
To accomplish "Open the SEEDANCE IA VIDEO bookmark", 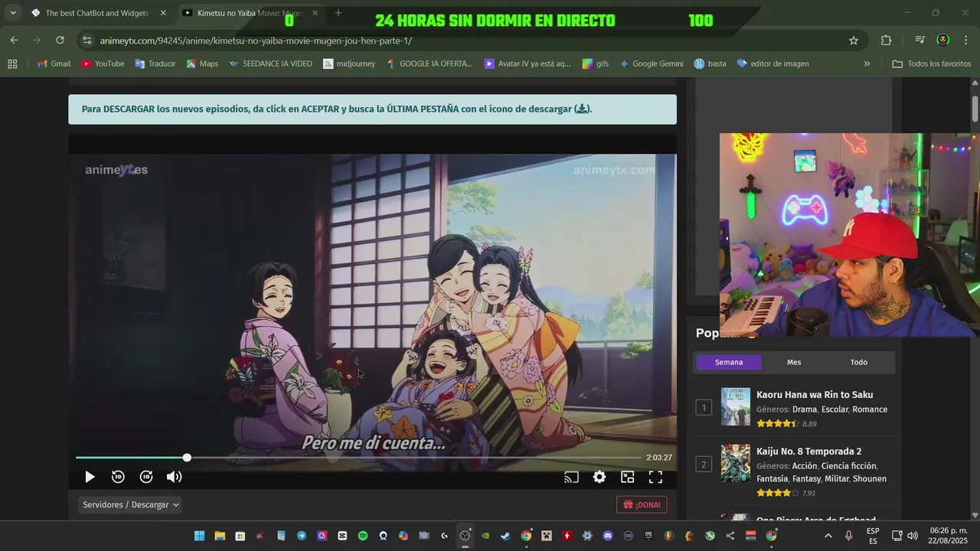I will [x=270, y=64].
